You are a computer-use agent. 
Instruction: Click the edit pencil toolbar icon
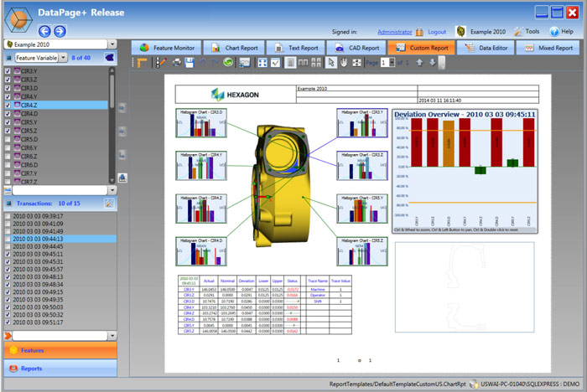click(x=161, y=63)
